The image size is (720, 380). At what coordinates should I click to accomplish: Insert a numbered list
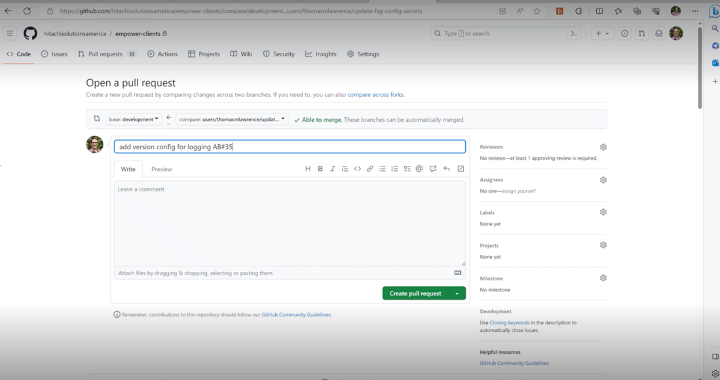394,169
